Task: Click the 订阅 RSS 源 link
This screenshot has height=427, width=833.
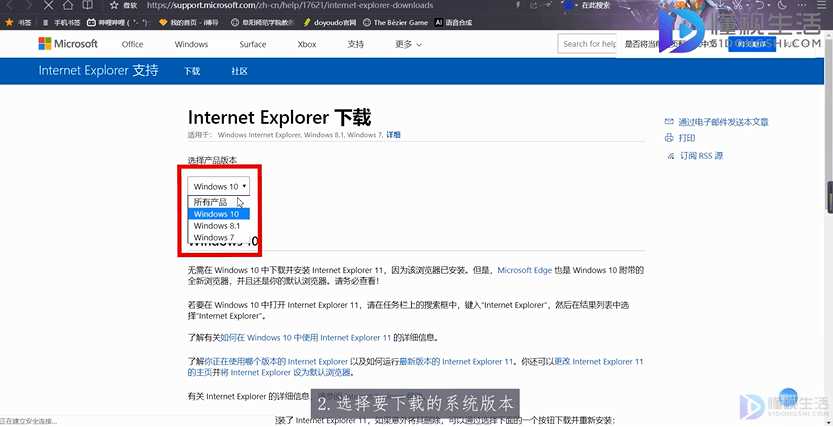Action: click(x=702, y=156)
